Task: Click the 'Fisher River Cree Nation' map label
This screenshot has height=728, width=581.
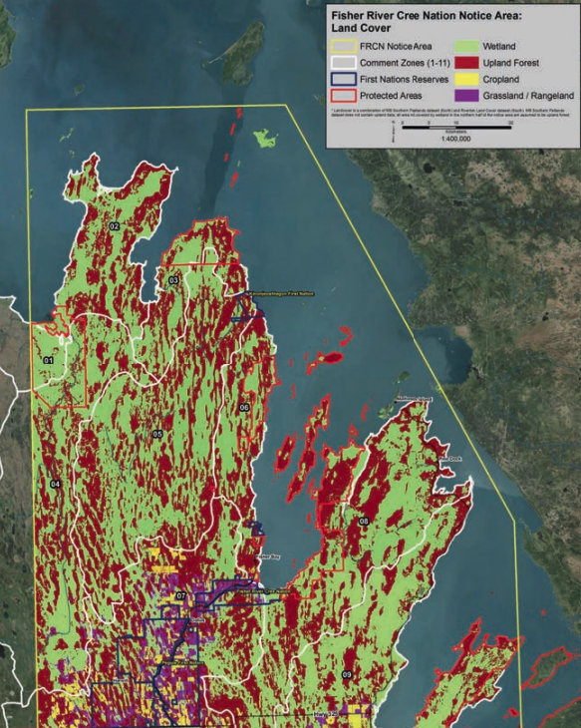Action: [263, 591]
